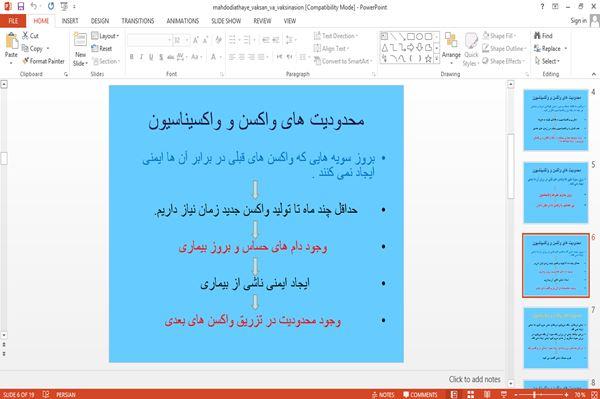This screenshot has width=600, height=399.
Task: Click the Copy button
Action: (x=32, y=49)
